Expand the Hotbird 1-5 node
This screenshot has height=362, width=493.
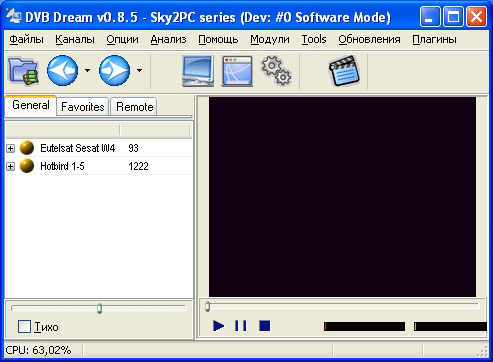[x=11, y=166]
